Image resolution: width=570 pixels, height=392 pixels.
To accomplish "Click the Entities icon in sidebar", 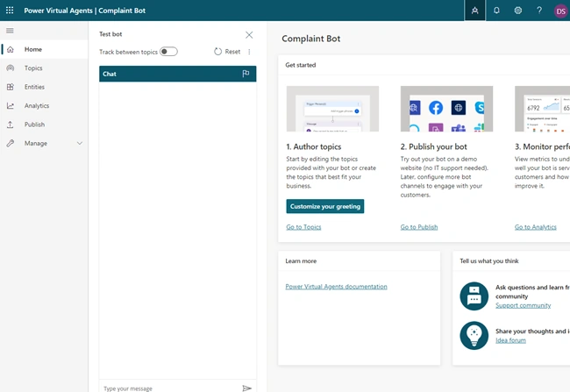I will tap(11, 87).
